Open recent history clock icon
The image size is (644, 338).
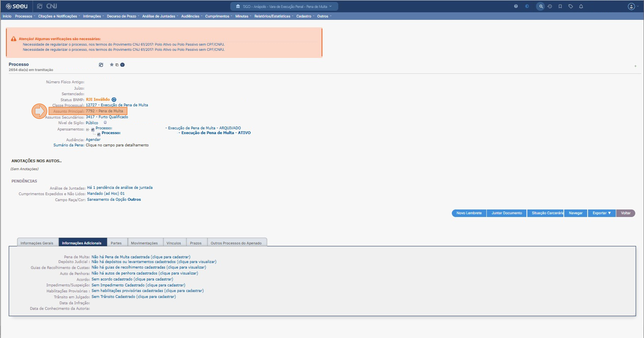click(x=550, y=6)
